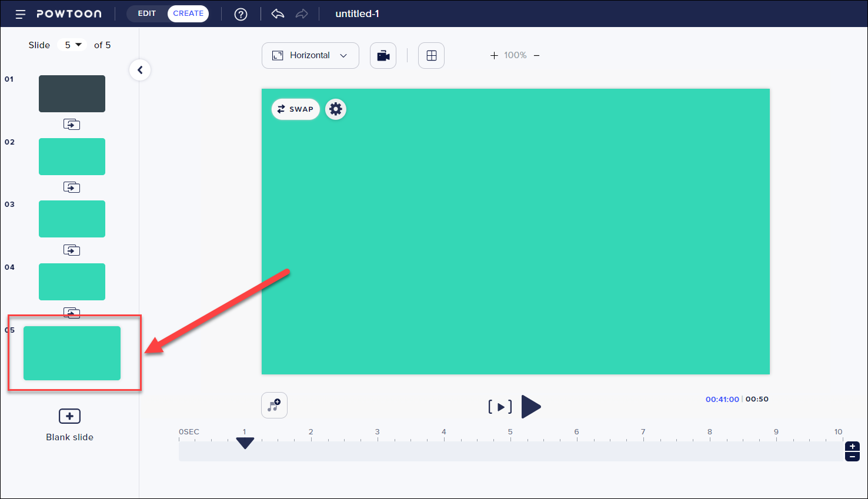Toggle the grid overlay icon
The height and width of the screenshot is (499, 868).
click(431, 56)
